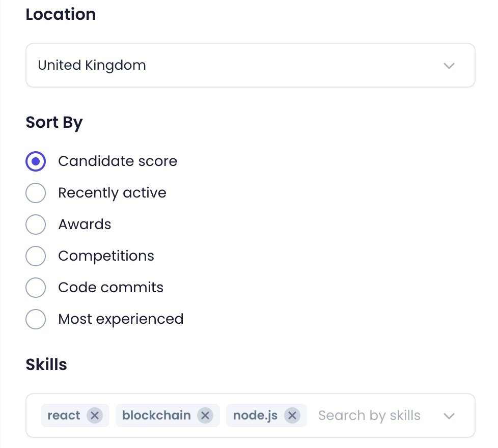This screenshot has width=498, height=448.
Task: Click the Sort By heading
Action: pyautogui.click(x=54, y=123)
